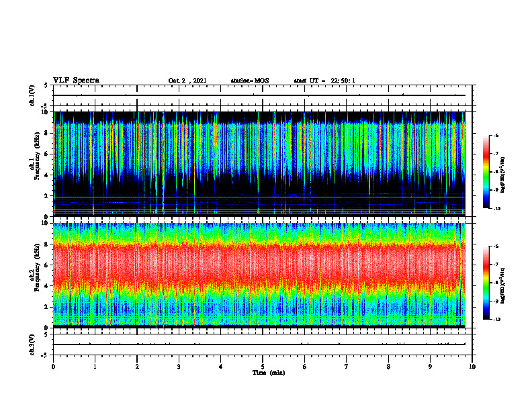Screen dimensions: 532x411
Task: Click the "ch.3(V)" waveform axis label
Action: 32,345
